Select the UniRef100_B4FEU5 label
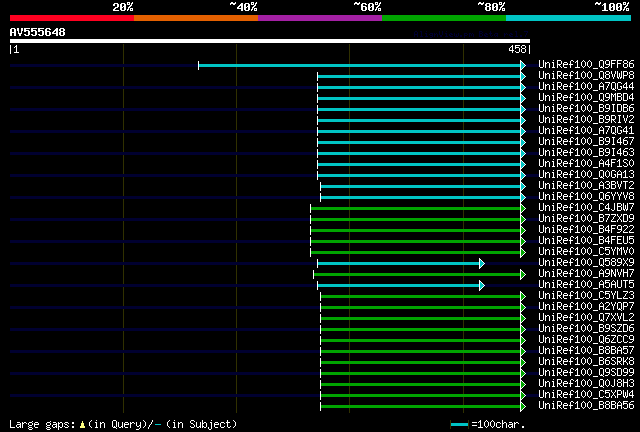 tap(586, 241)
